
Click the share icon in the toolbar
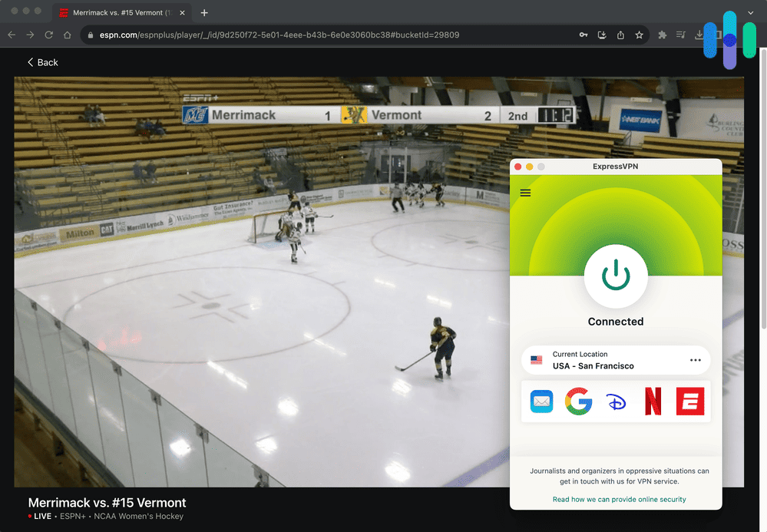(x=620, y=35)
